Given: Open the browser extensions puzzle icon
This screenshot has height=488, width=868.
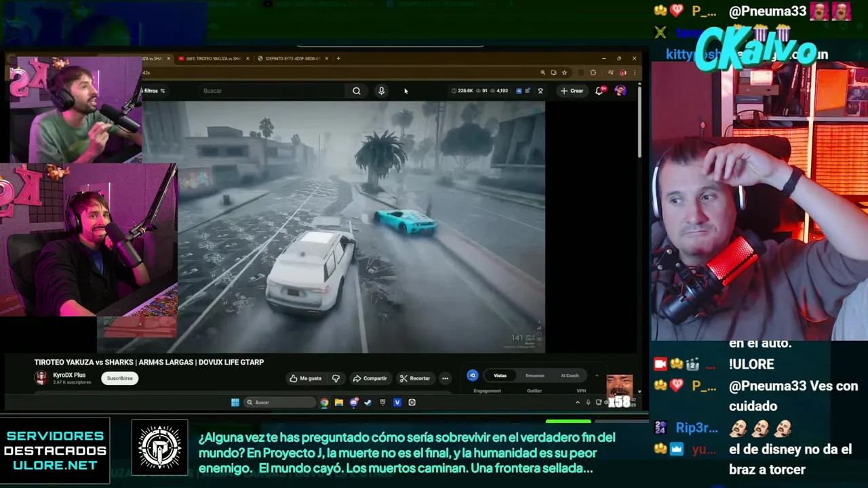Looking at the screenshot, I should tap(593, 73).
